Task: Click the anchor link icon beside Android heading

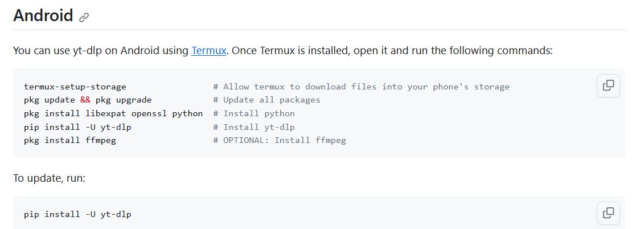Action: click(x=84, y=17)
